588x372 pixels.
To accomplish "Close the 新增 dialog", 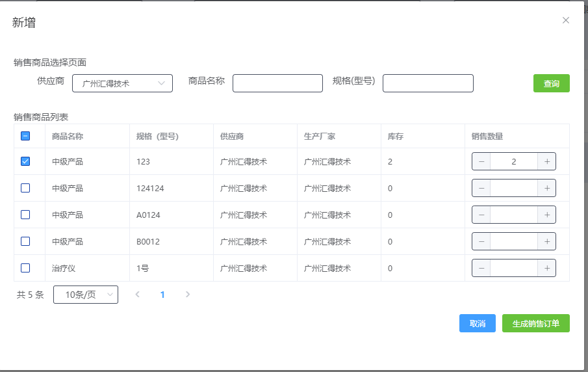I will (x=565, y=20).
